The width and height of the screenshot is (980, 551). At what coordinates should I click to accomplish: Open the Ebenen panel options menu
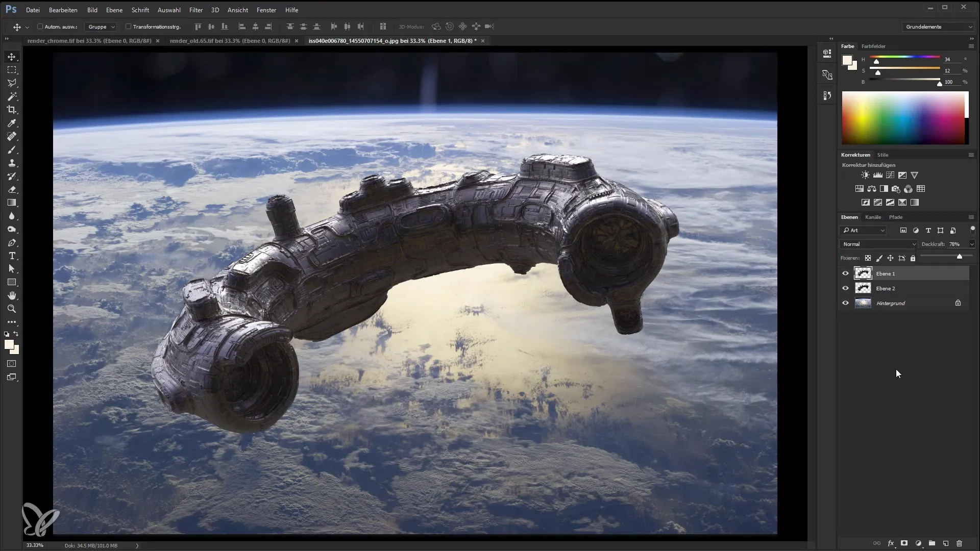971,217
